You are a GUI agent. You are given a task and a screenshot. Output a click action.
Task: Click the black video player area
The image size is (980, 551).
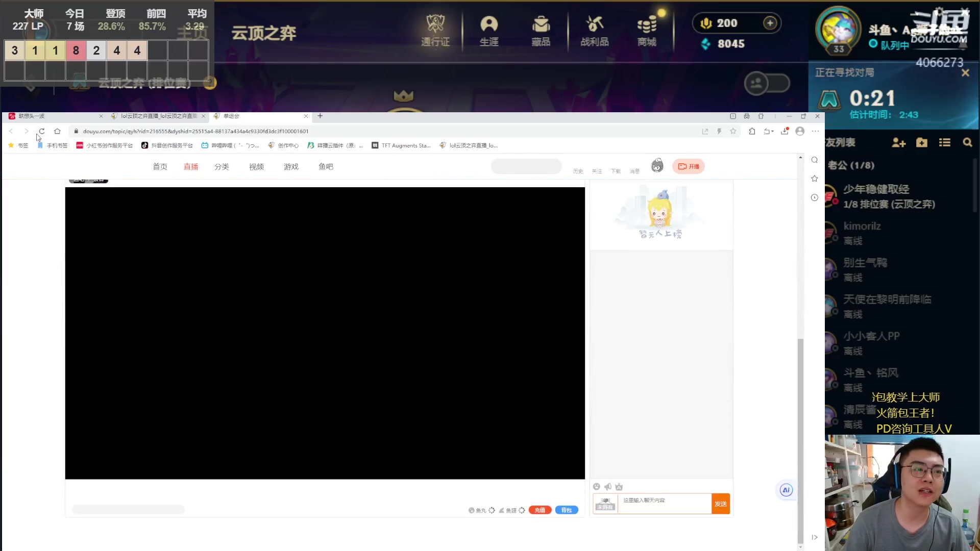(x=325, y=333)
